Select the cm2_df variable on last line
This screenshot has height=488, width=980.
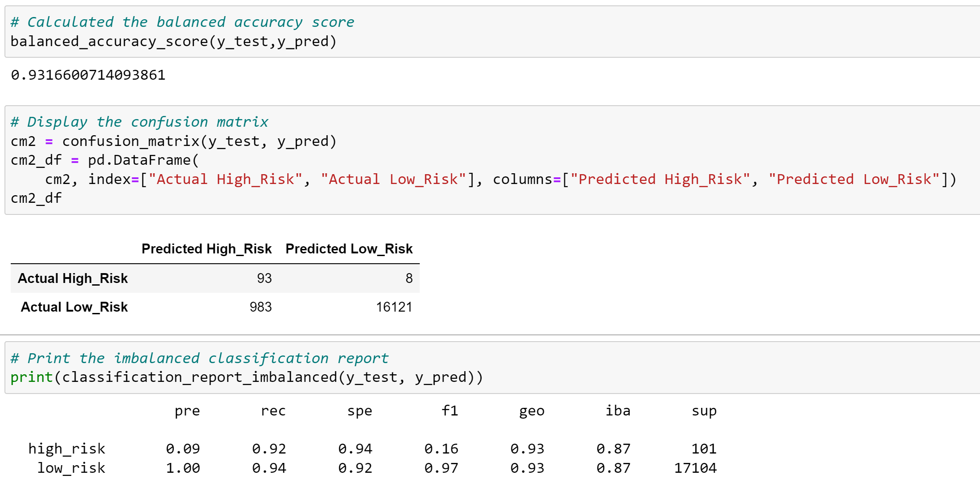pos(36,197)
